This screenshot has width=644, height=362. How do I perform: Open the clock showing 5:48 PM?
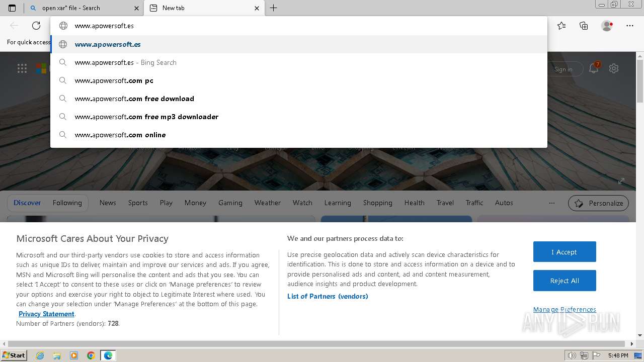pyautogui.click(x=618, y=355)
